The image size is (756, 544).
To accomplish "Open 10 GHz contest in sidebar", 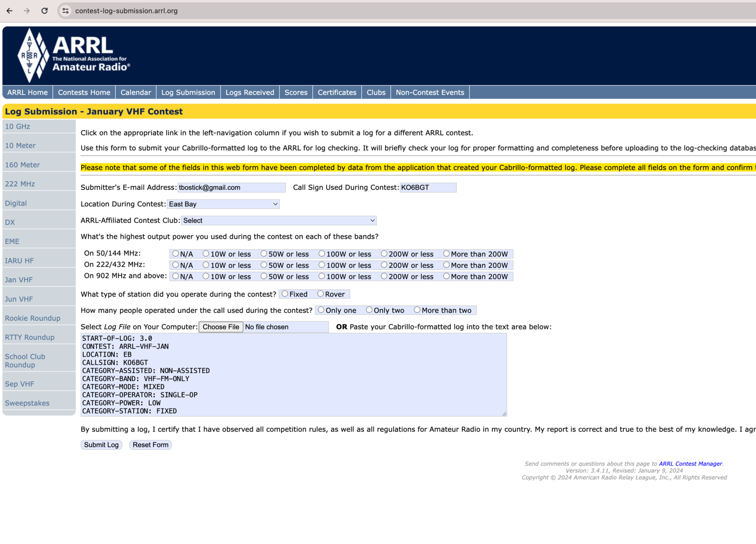I will tap(17, 127).
